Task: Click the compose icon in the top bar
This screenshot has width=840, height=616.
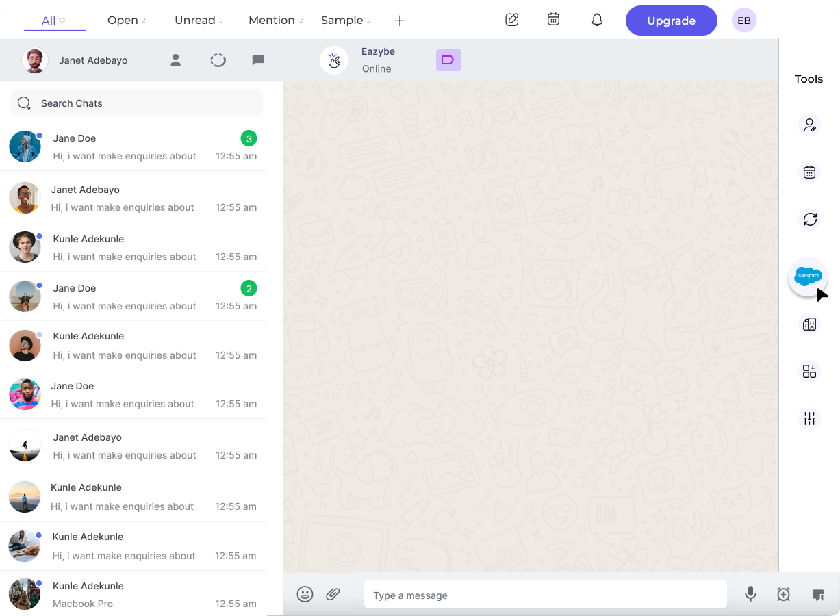Action: click(511, 20)
